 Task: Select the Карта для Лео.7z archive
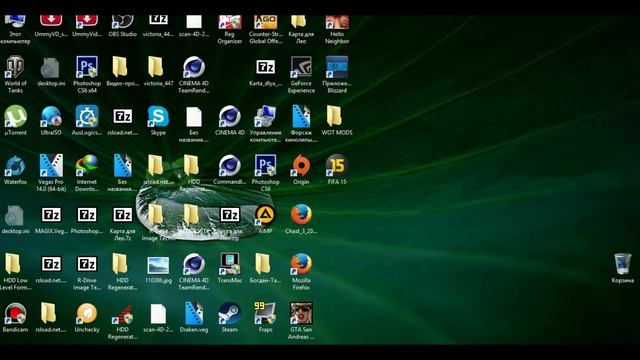[x=122, y=215]
